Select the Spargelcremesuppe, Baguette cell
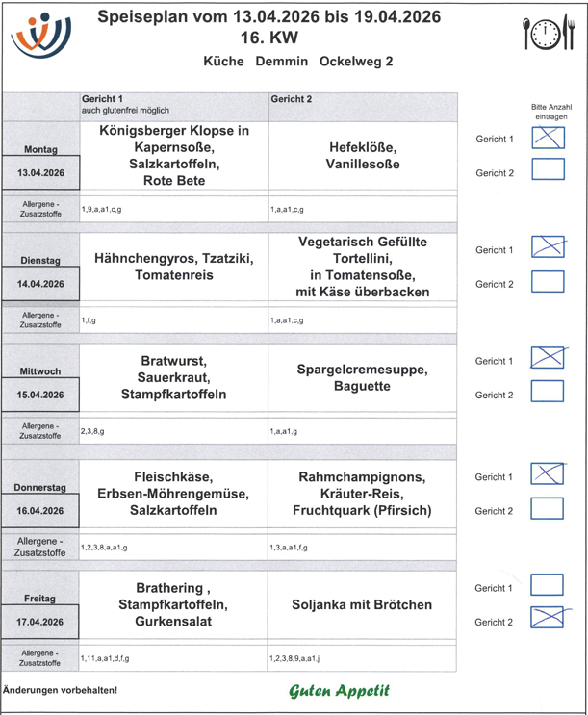588x715 pixels. coord(361,377)
